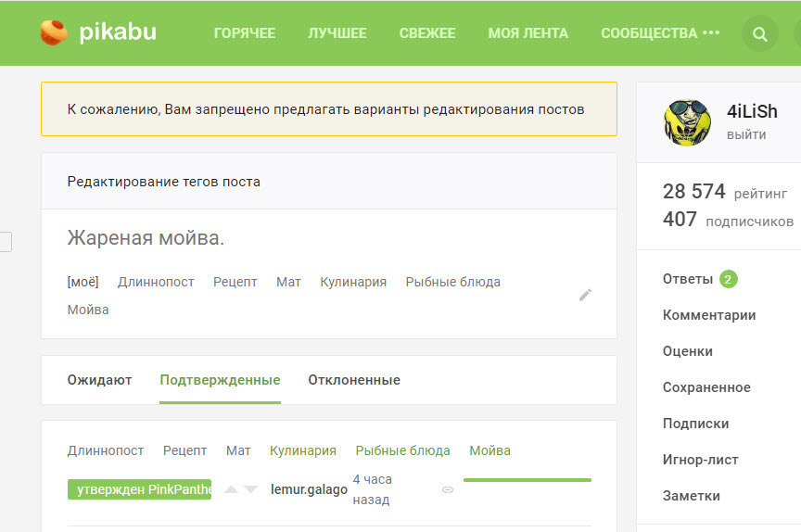The height and width of the screenshot is (532, 801).
Task: Open the lemur.galago user profile
Action: pos(309,489)
